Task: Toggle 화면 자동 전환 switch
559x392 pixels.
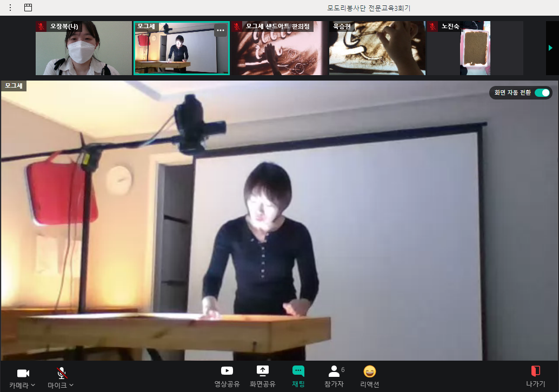Action: coord(543,93)
